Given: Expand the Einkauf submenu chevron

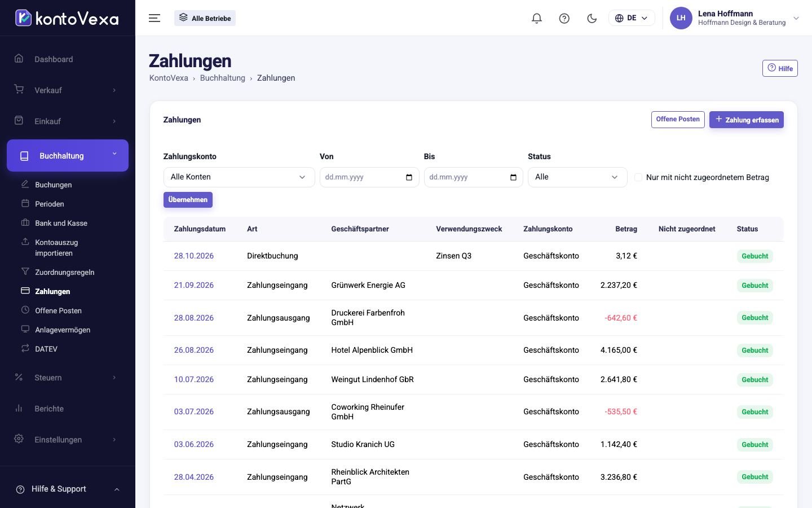Looking at the screenshot, I should [114, 121].
